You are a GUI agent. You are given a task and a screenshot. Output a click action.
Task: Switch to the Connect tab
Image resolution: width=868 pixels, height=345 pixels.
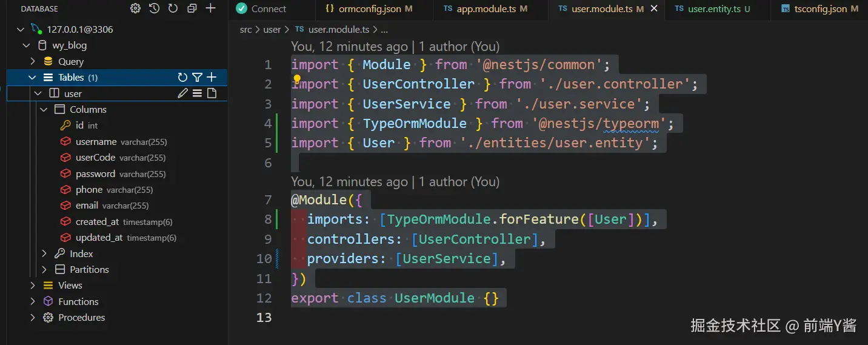[272, 8]
